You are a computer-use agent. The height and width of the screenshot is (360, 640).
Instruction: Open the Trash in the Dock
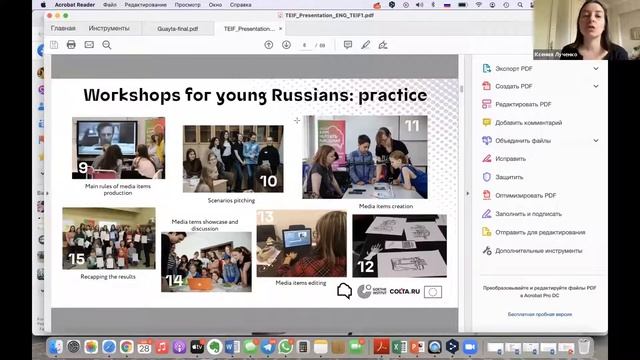click(584, 347)
